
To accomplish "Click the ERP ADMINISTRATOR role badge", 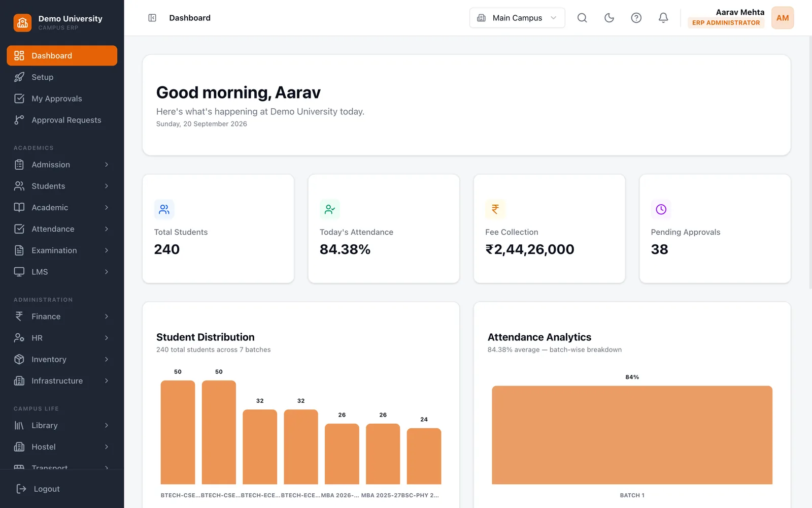I will tap(726, 23).
